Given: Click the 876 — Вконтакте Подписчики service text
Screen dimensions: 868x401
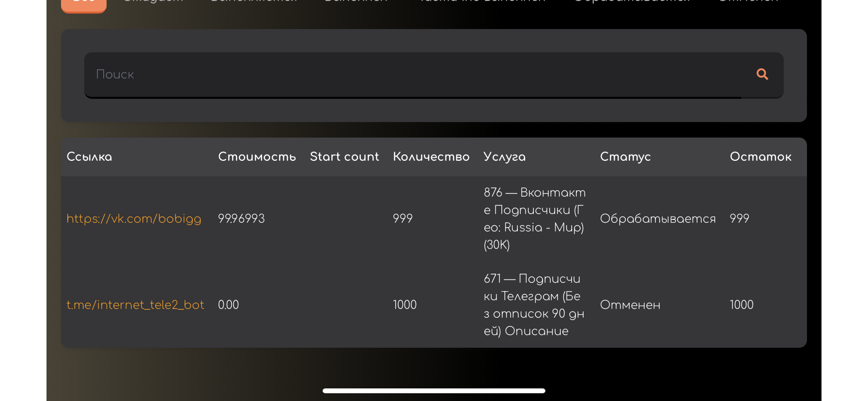Looking at the screenshot, I should [535, 218].
